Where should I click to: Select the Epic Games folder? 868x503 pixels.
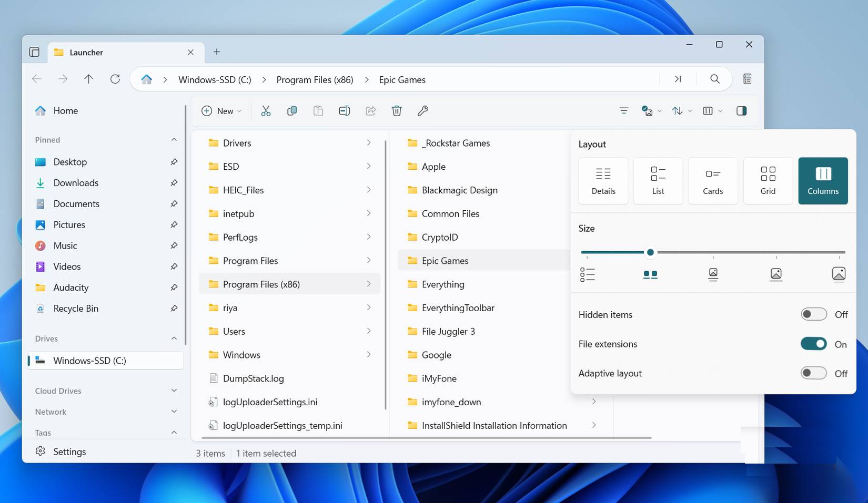pyautogui.click(x=445, y=260)
